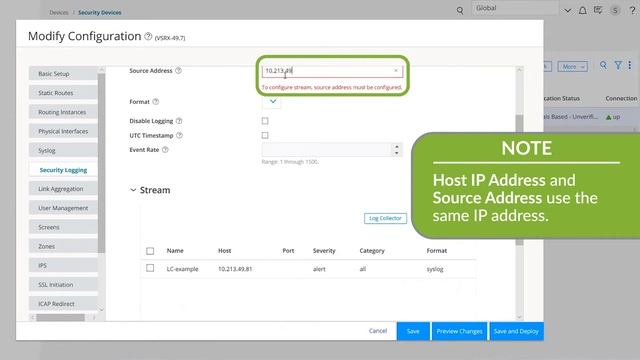Show help tooltip for Disable Logging
Viewport: 640px width, 360px height.
179,121
